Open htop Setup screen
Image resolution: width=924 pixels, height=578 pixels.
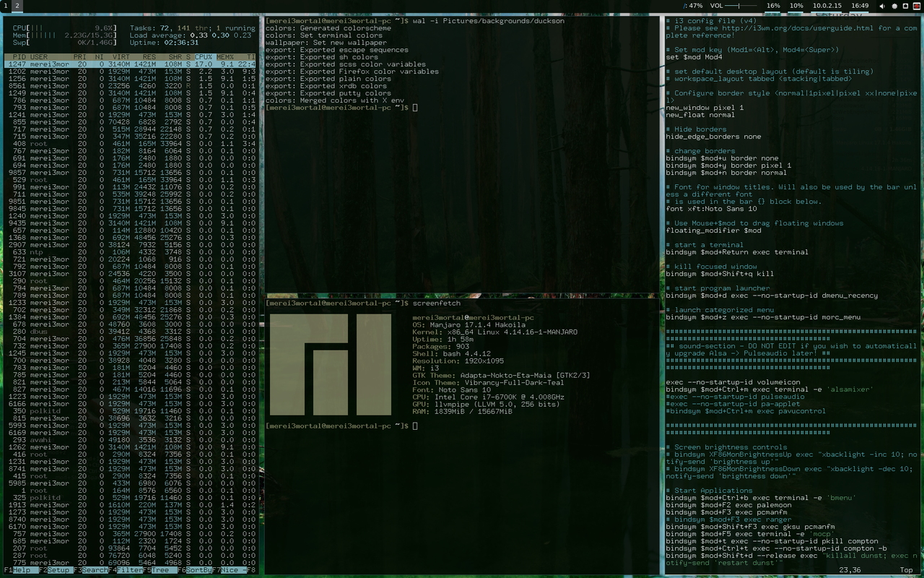pyautogui.click(x=58, y=571)
